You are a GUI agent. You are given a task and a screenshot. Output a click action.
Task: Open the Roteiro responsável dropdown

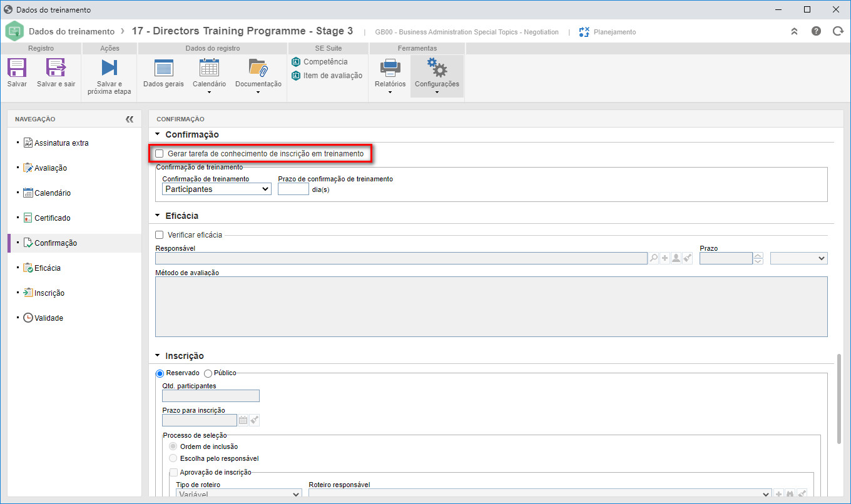(x=539, y=494)
